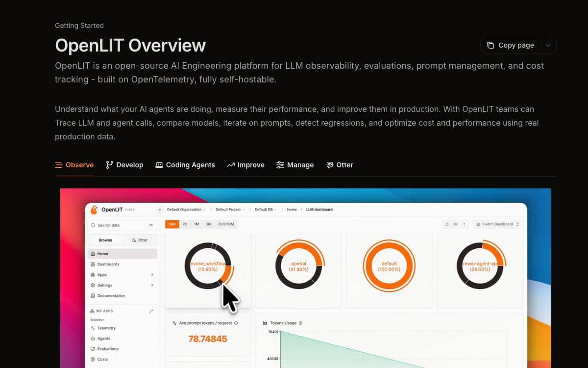Click the Search data field
This screenshot has height=368, width=588.
point(122,225)
